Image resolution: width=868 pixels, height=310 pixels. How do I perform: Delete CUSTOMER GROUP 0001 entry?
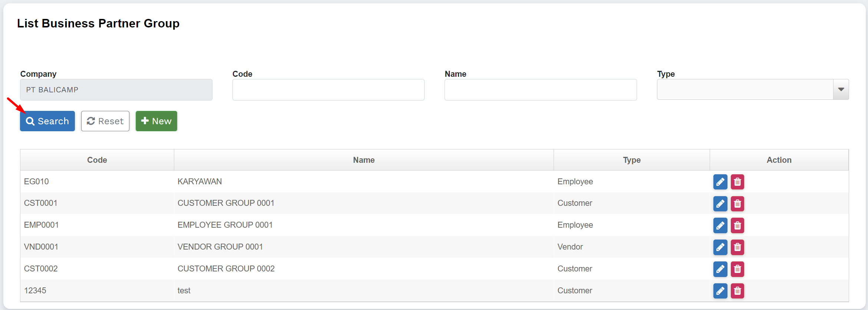point(737,204)
